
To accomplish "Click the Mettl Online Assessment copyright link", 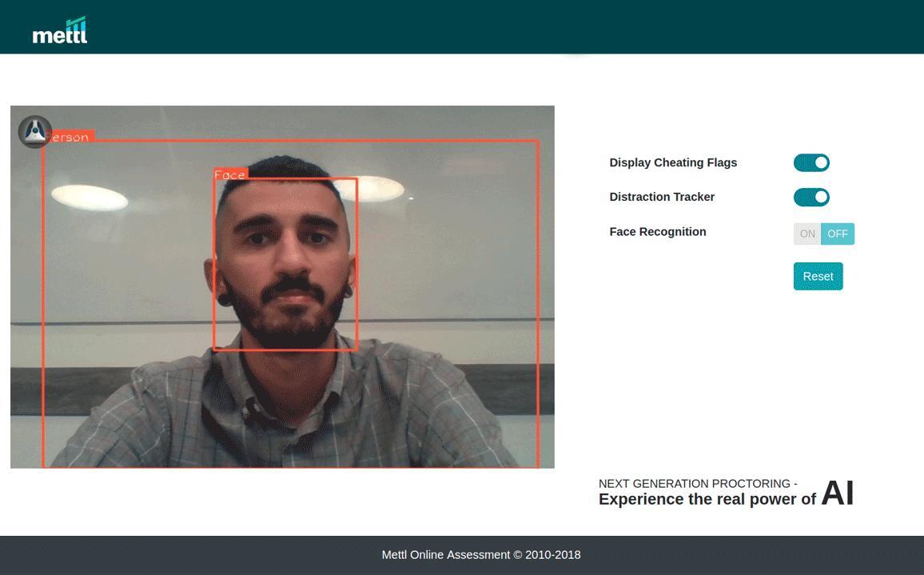I will 481,554.
